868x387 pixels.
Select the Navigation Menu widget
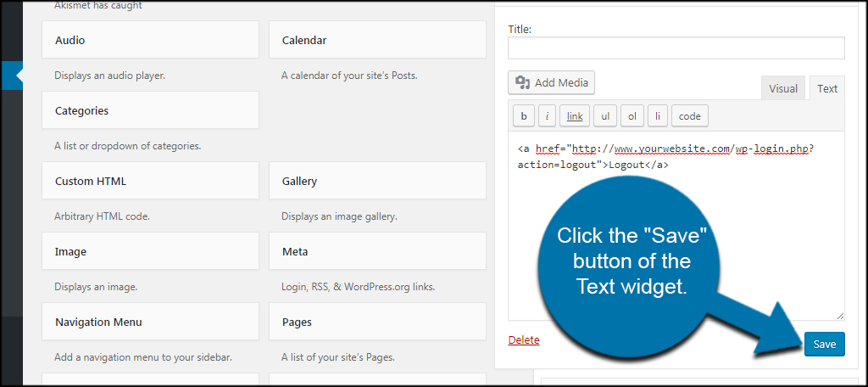click(x=150, y=322)
